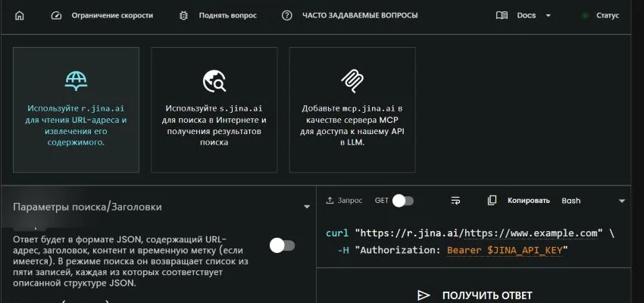The width and height of the screenshot is (644, 303).
Task: Click the bug icon
Action: pyautogui.click(x=183, y=16)
